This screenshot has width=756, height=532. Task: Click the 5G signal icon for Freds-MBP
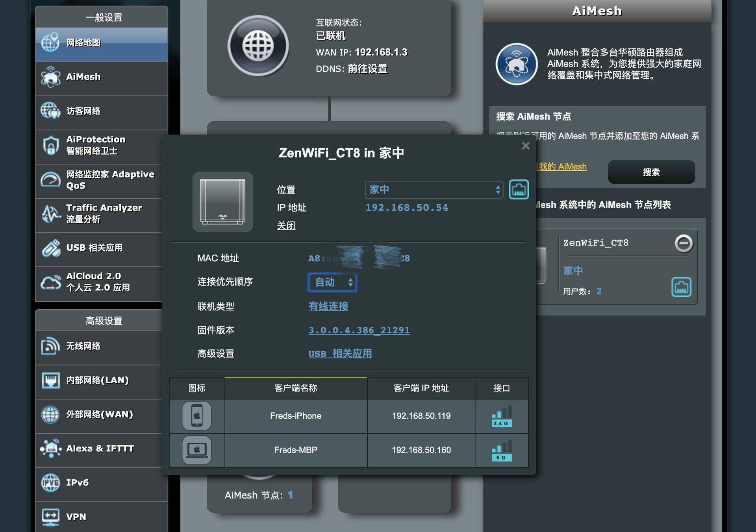point(502,451)
